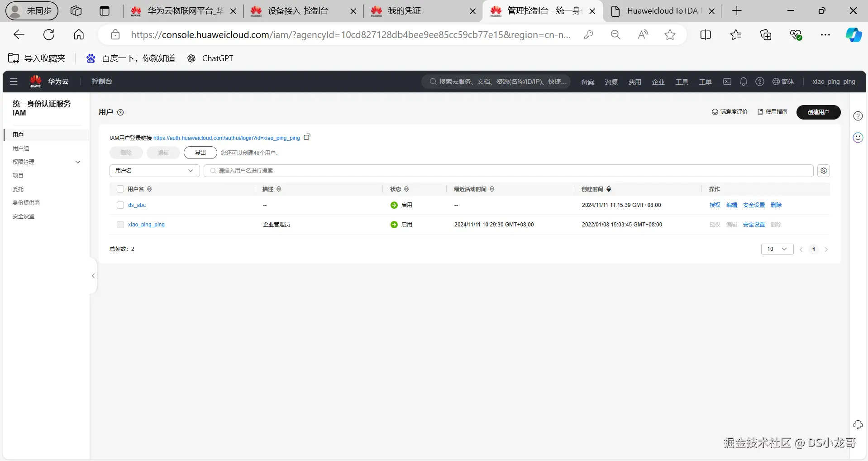Open the Copilot sidebar icon

854,34
